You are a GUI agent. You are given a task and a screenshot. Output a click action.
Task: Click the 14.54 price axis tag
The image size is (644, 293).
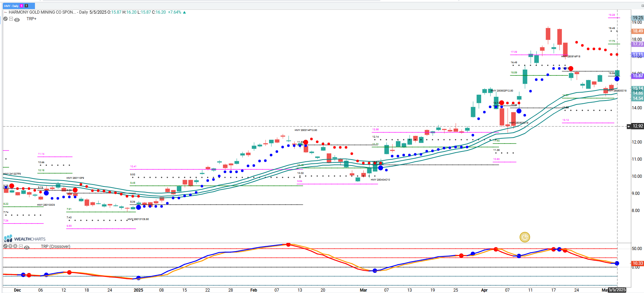click(x=638, y=98)
